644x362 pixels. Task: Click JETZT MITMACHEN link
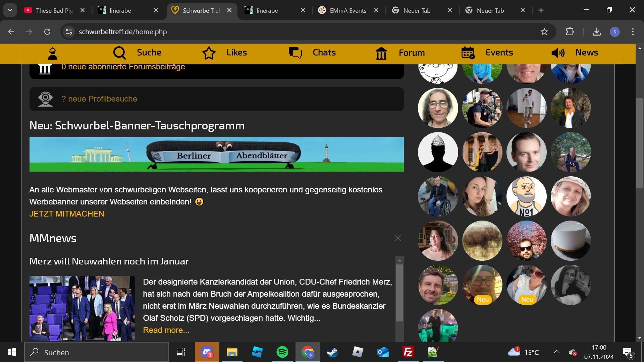coord(67,214)
